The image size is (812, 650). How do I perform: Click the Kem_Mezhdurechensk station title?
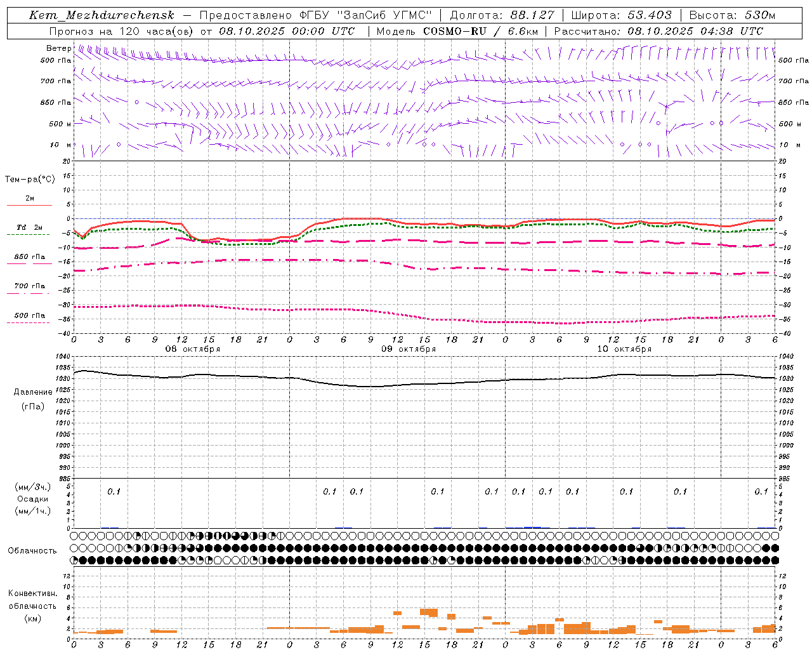click(x=101, y=15)
